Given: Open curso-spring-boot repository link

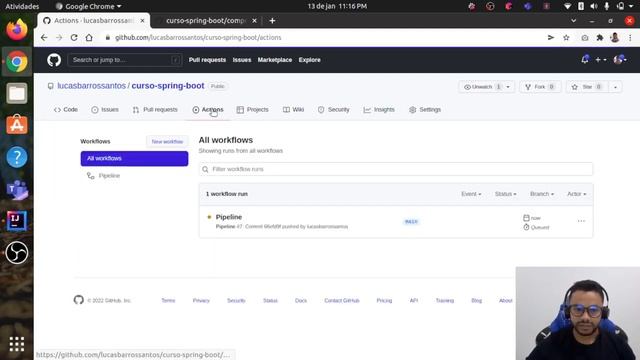Looking at the screenshot, I should tap(168, 86).
